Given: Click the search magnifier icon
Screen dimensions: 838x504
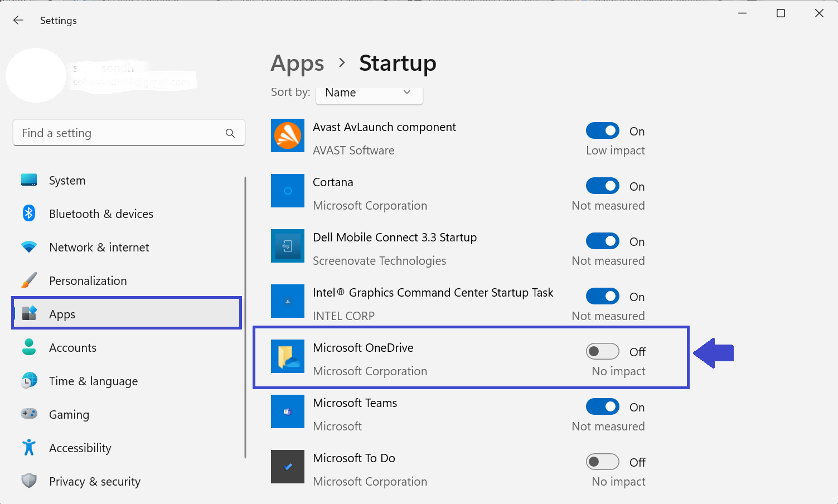Looking at the screenshot, I should pyautogui.click(x=230, y=133).
